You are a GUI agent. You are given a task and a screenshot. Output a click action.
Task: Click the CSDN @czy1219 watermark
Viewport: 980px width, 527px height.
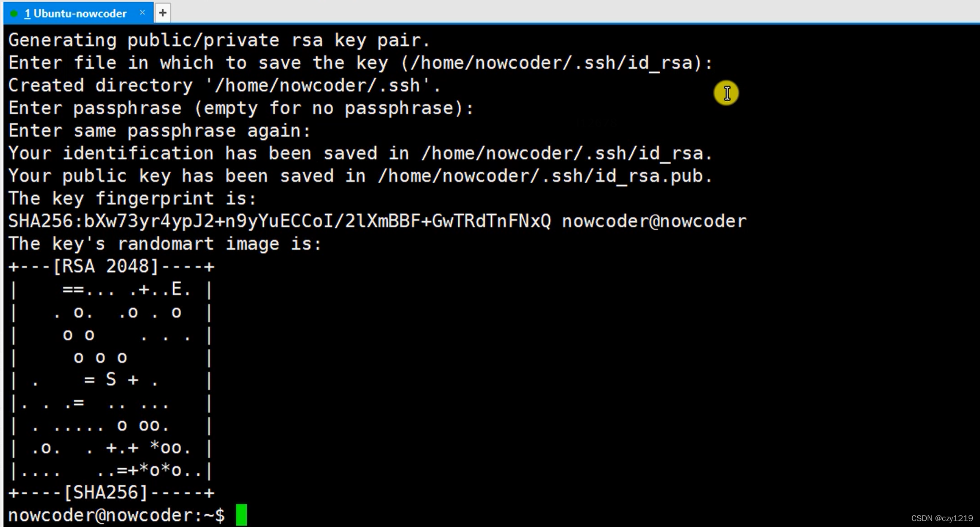tap(942, 518)
